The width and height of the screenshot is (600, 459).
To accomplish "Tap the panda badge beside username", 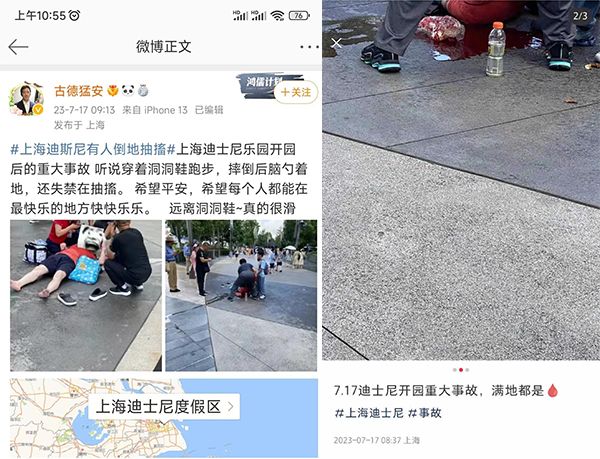I will [128, 91].
